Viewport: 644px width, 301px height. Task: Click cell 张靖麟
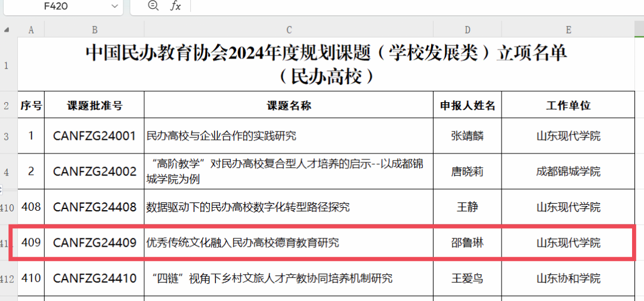tap(467, 136)
